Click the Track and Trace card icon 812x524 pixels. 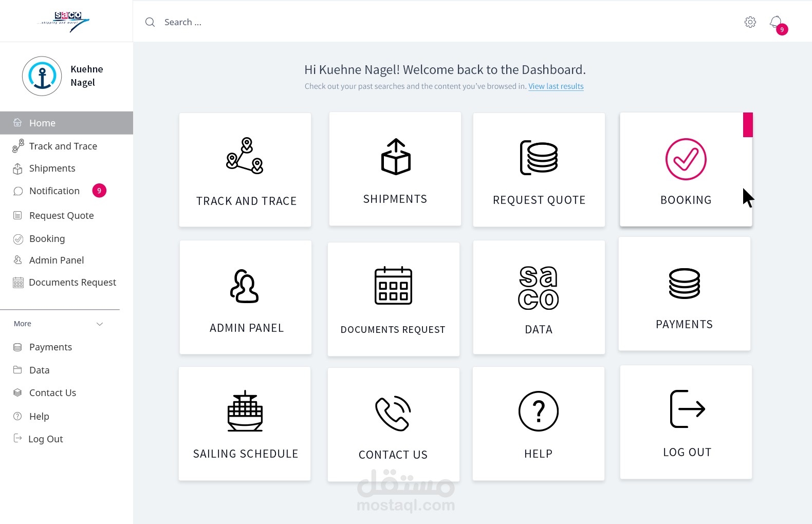tap(245, 156)
